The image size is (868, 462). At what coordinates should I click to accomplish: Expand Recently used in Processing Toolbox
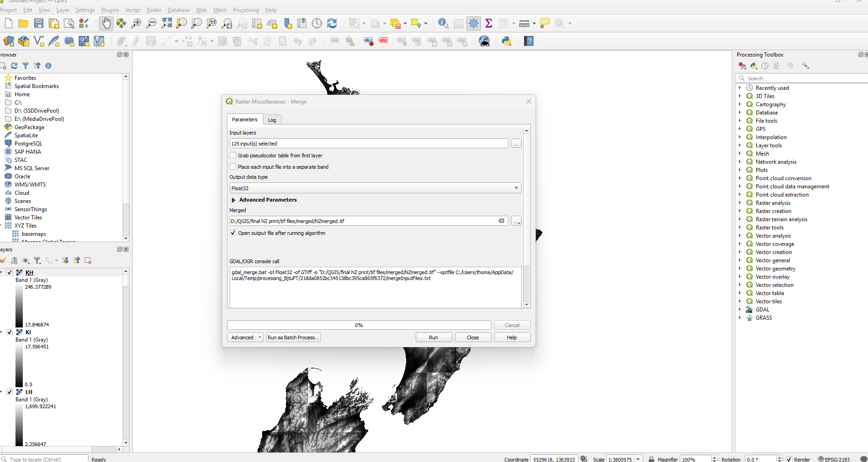(x=739, y=88)
